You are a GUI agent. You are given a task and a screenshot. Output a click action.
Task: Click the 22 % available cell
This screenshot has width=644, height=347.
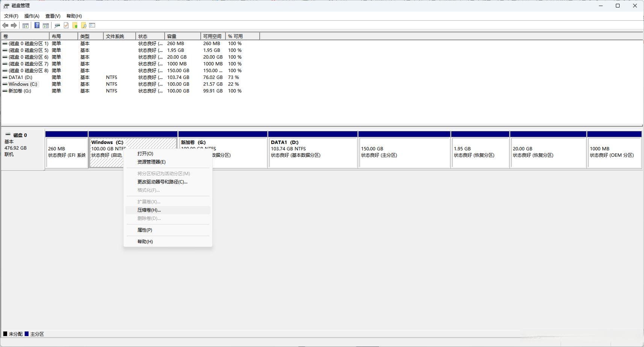[x=233, y=84]
